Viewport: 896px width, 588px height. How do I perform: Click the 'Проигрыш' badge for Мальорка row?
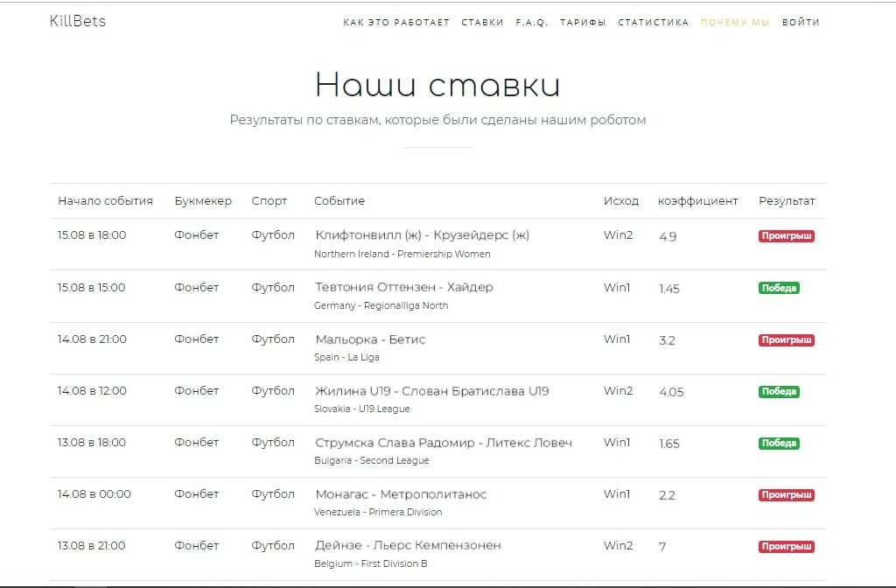point(787,340)
